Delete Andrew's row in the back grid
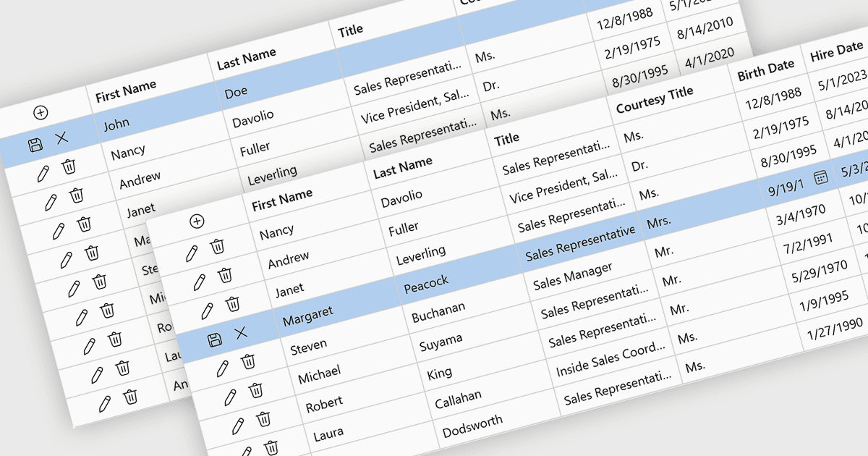This screenshot has width=868, height=456. click(77, 195)
